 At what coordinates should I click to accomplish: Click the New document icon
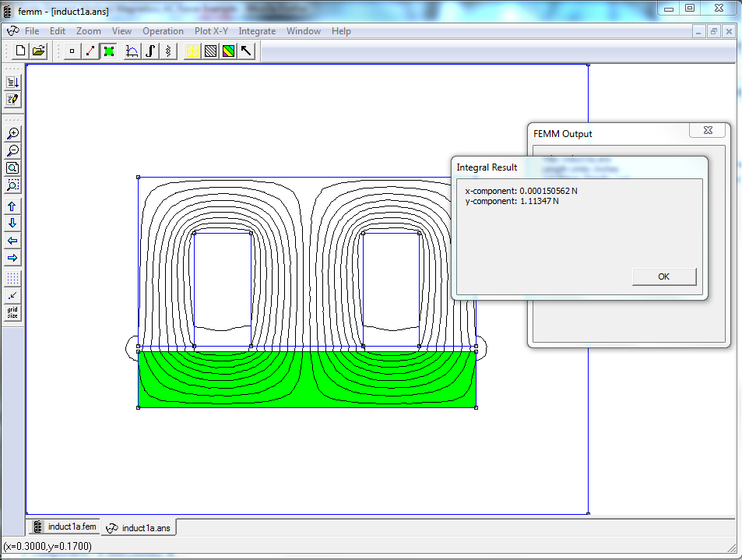20,51
